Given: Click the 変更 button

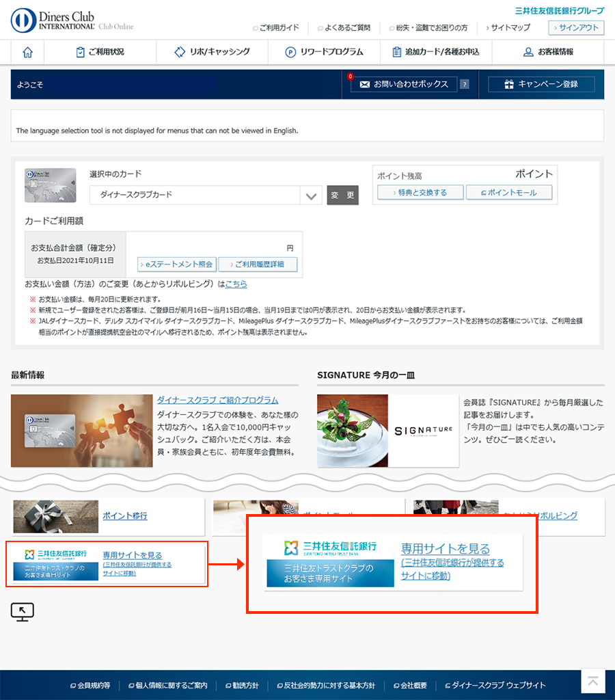Looking at the screenshot, I should (x=343, y=195).
